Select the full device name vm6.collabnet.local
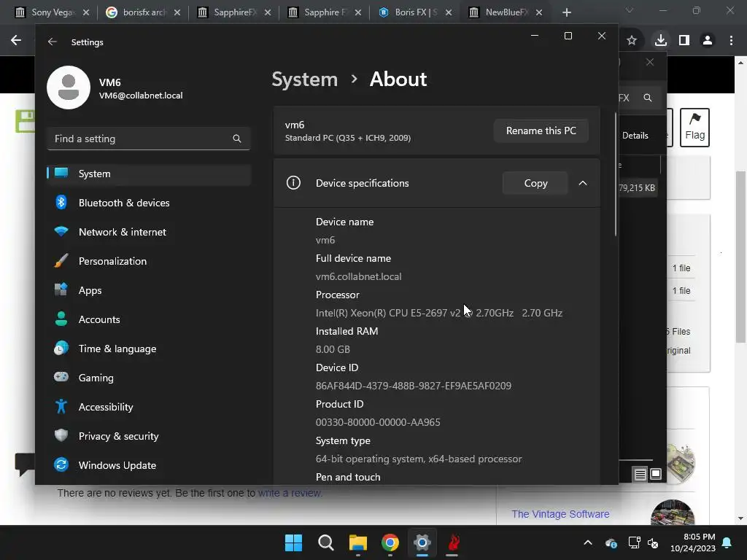Image resolution: width=747 pixels, height=560 pixels. tap(358, 276)
